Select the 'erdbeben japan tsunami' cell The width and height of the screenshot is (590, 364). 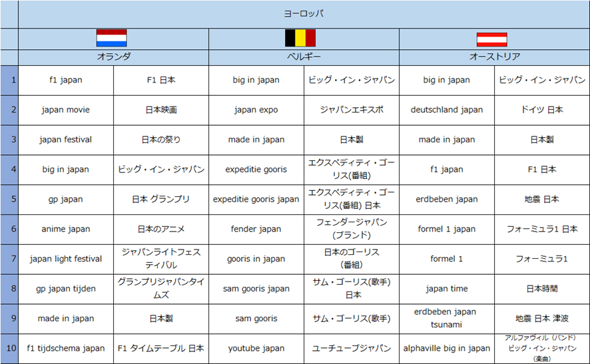[x=447, y=319]
